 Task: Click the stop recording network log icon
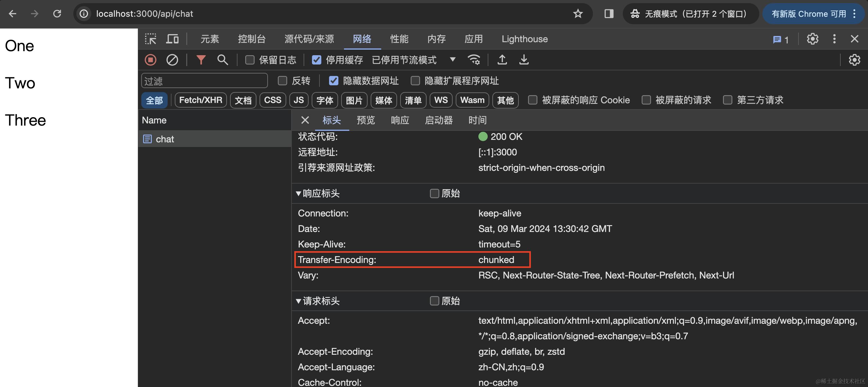pyautogui.click(x=151, y=60)
